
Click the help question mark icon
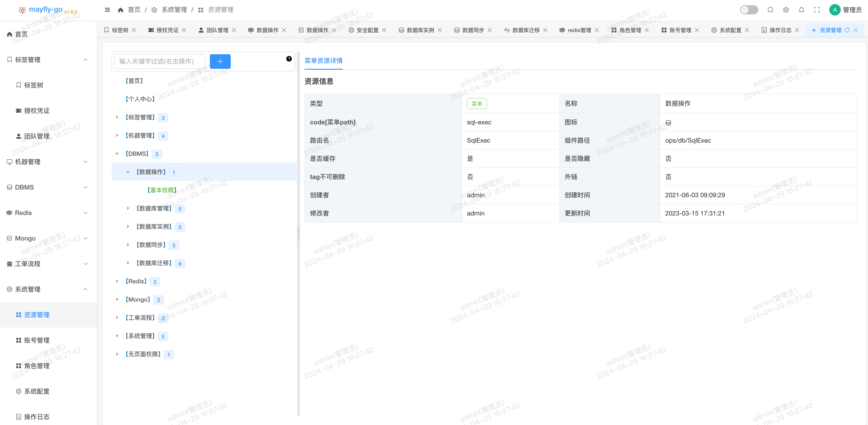coord(289,59)
